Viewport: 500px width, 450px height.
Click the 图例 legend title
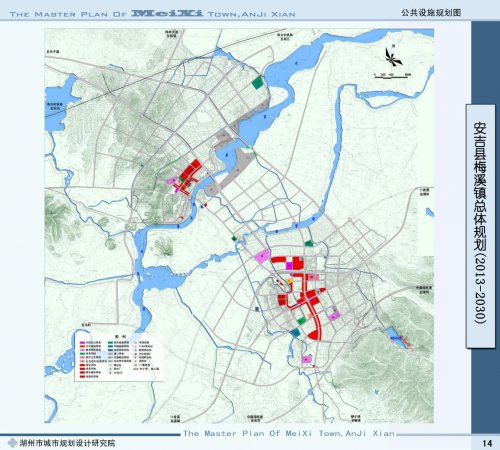(118, 337)
